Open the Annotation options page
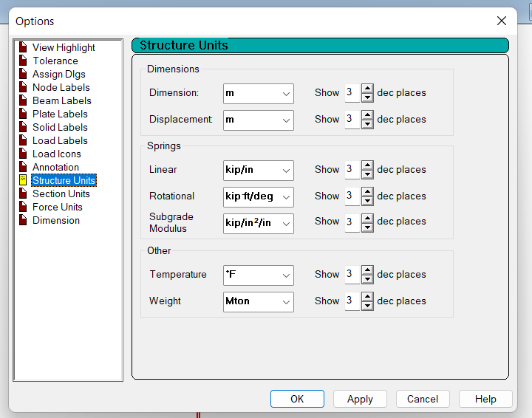Image resolution: width=532 pixels, height=418 pixels. pyautogui.click(x=55, y=167)
